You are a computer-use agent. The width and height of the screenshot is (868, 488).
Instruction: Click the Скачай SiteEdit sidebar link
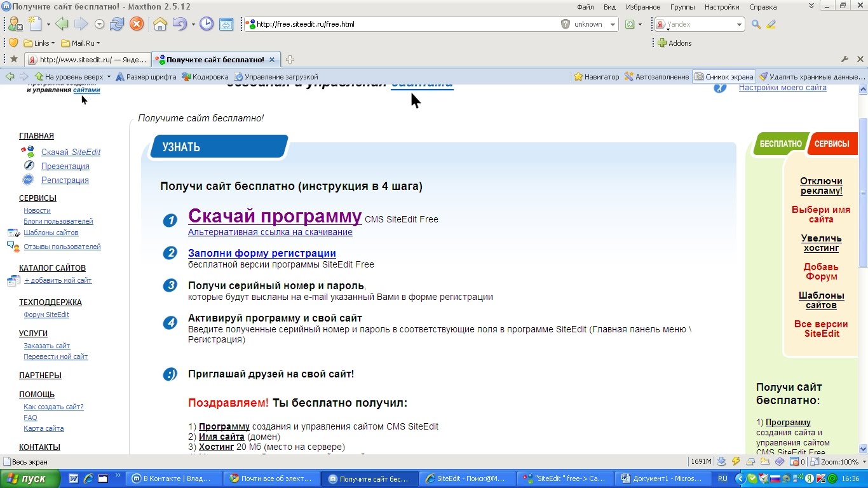click(x=71, y=152)
